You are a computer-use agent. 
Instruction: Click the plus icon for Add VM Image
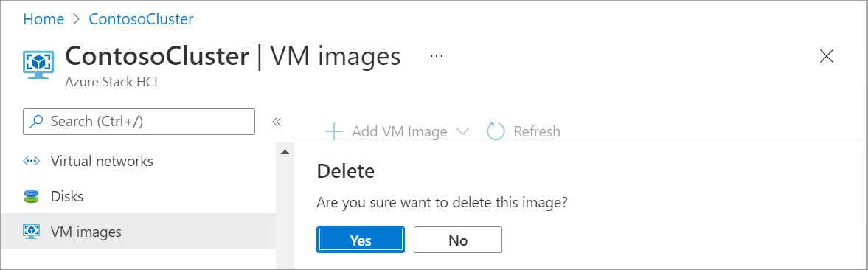[x=334, y=131]
